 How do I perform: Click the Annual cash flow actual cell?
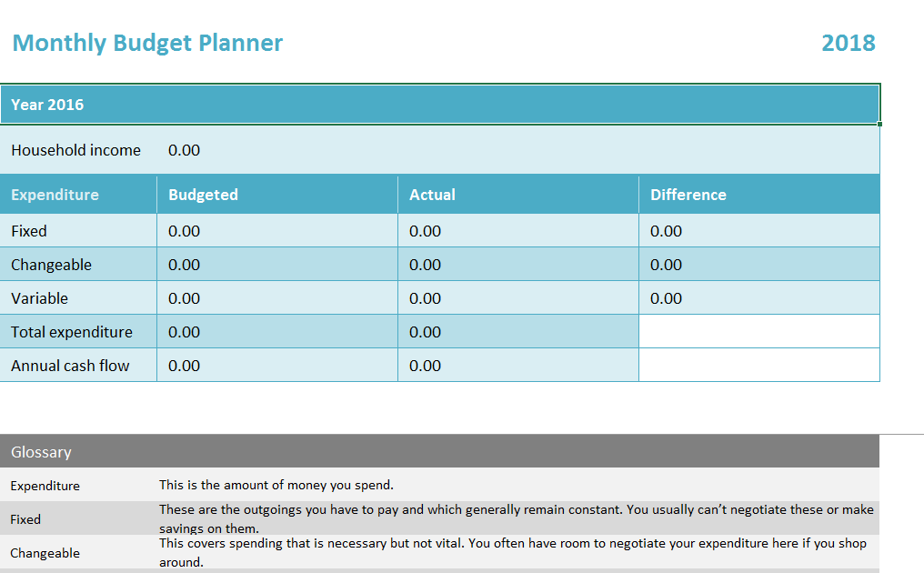tap(518, 365)
